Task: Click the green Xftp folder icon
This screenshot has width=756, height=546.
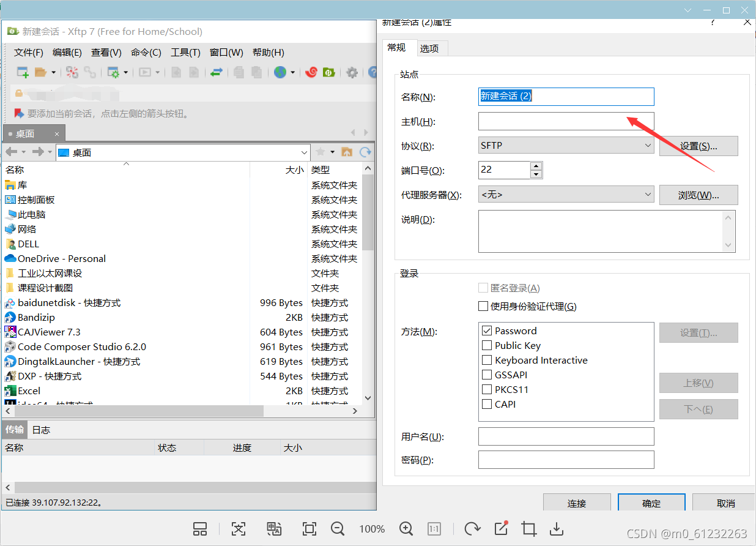Action: click(328, 72)
